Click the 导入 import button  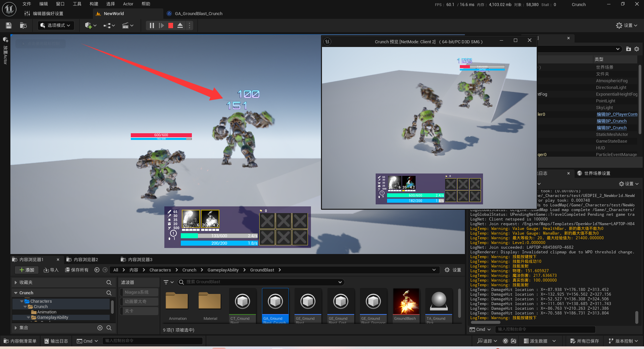pyautogui.click(x=51, y=270)
